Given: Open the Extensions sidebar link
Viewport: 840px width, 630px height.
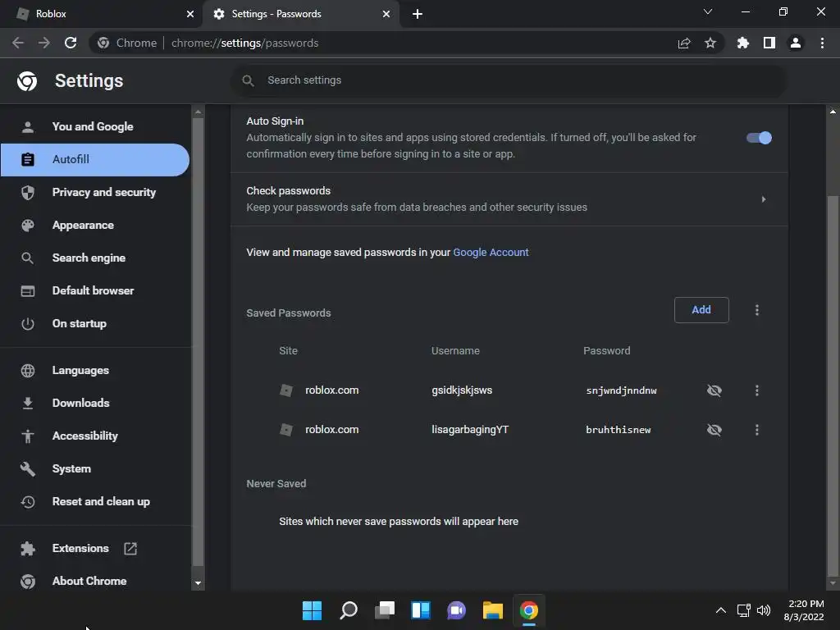Looking at the screenshot, I should point(80,549).
